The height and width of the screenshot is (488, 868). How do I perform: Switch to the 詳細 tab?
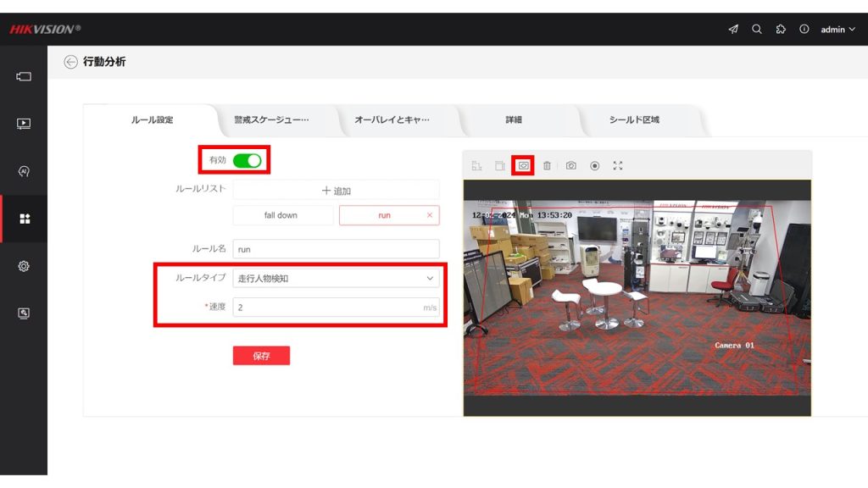tap(514, 120)
